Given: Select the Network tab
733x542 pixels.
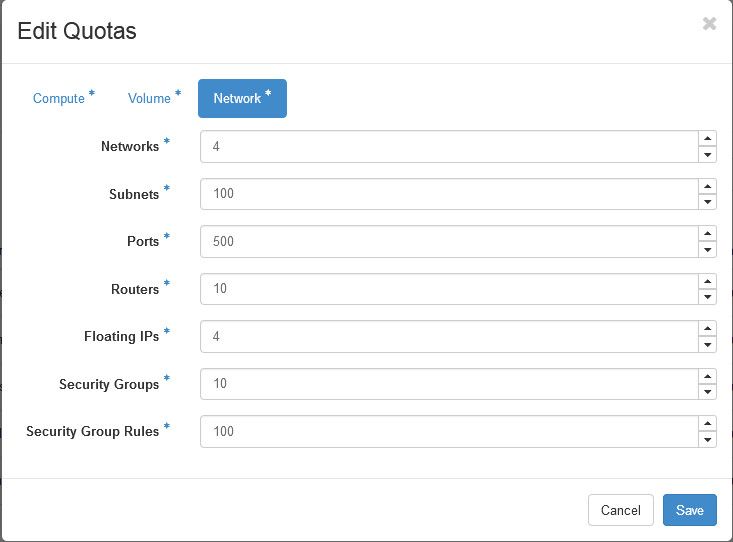Looking at the screenshot, I should click(x=242, y=98).
